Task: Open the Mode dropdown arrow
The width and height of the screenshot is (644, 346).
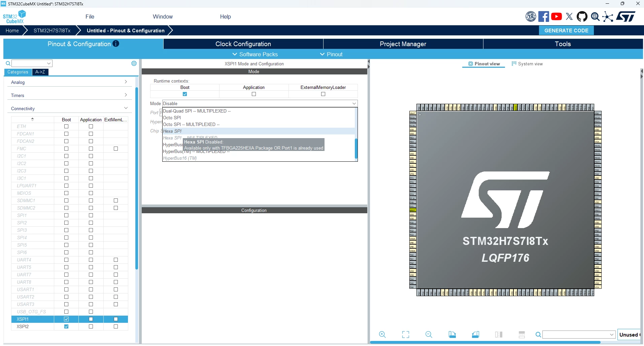Action: [x=354, y=103]
